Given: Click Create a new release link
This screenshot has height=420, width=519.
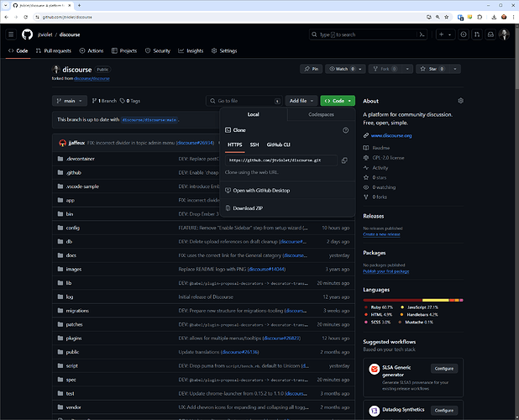Looking at the screenshot, I should pyautogui.click(x=381, y=234).
